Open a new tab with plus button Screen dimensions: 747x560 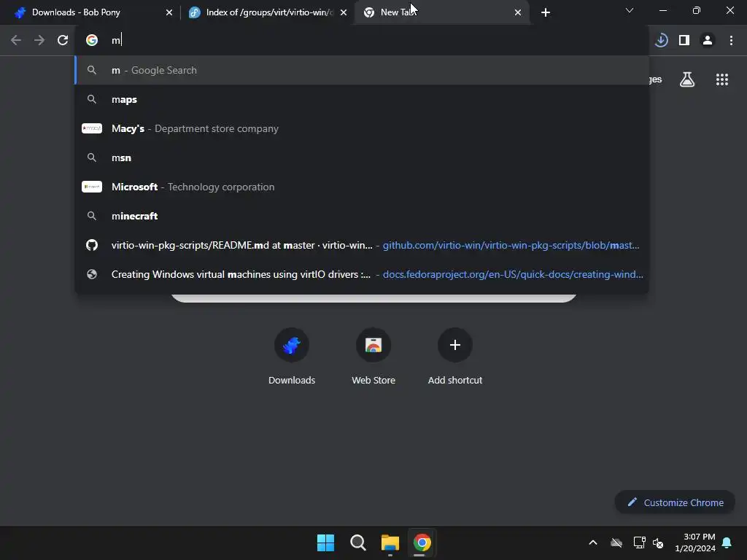(546, 12)
